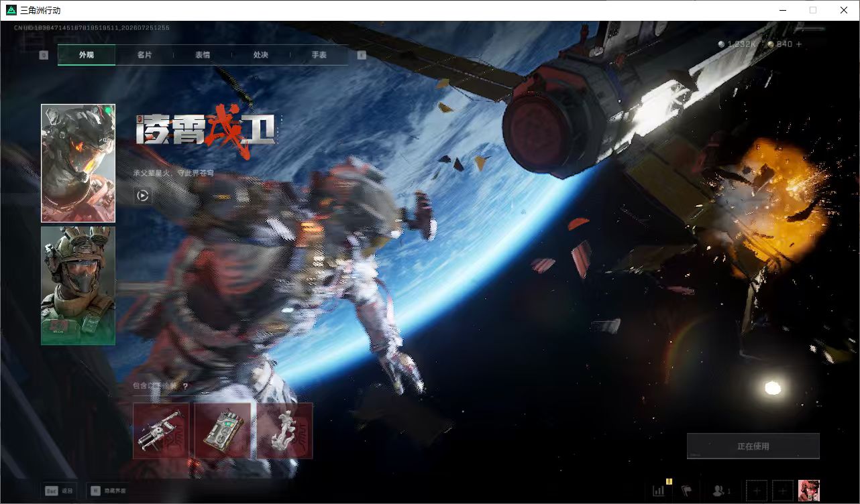Click the first empty squad slot plus

click(x=756, y=491)
